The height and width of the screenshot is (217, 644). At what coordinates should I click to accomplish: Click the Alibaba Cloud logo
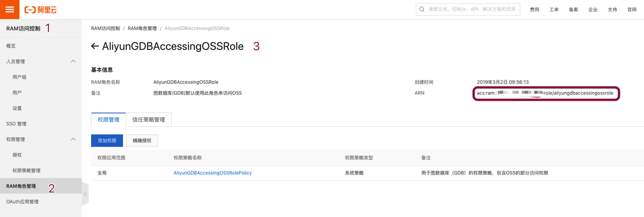coord(40,10)
